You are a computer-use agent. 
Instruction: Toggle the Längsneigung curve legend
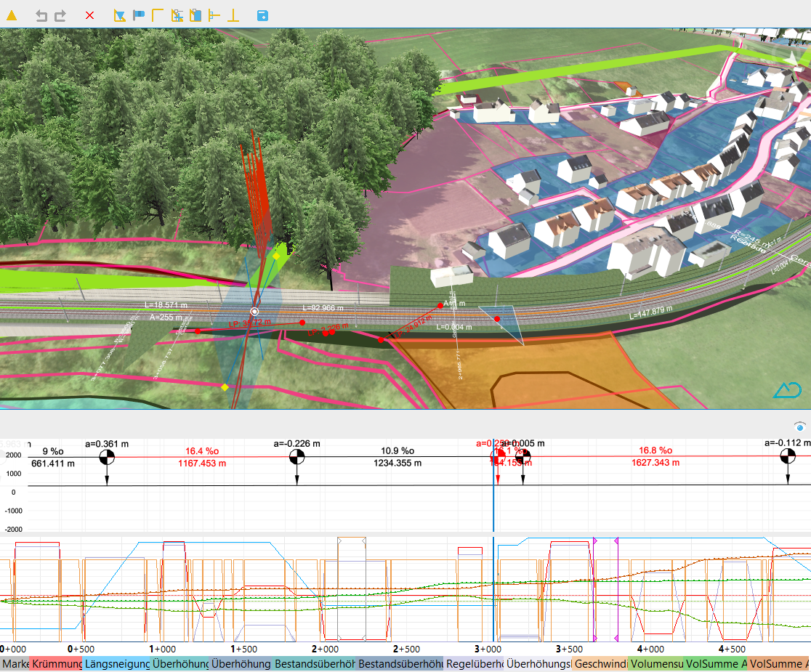[x=116, y=664]
